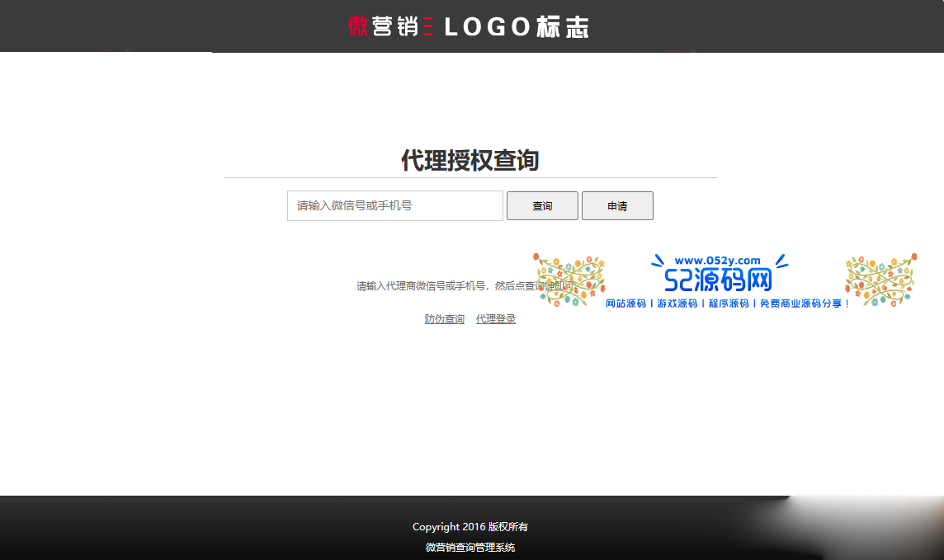This screenshot has width=944, height=560.
Task: Focus the 请输入微信号或手机号 input field
Action: click(394, 206)
